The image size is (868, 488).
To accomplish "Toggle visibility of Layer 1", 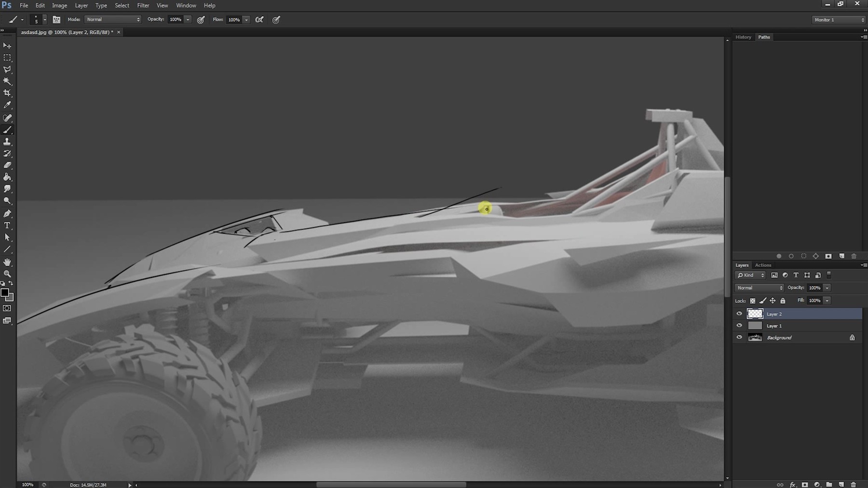I will pos(739,325).
